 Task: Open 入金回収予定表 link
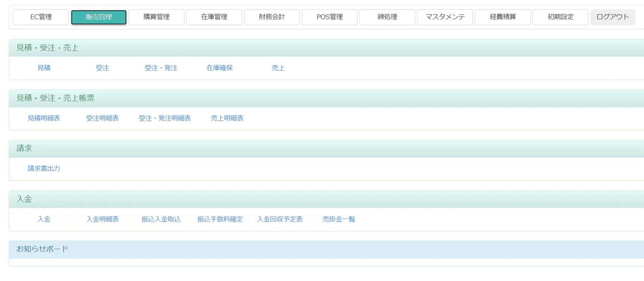(x=280, y=219)
